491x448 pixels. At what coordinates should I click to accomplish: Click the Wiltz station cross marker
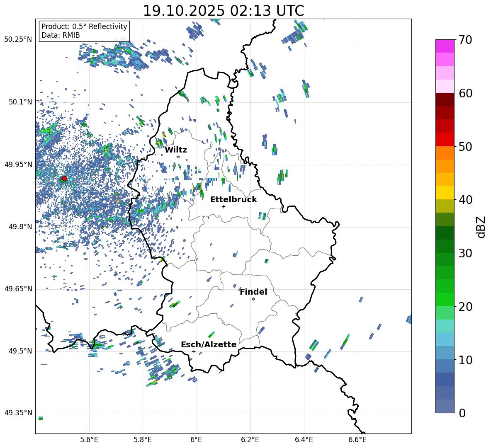click(178, 157)
